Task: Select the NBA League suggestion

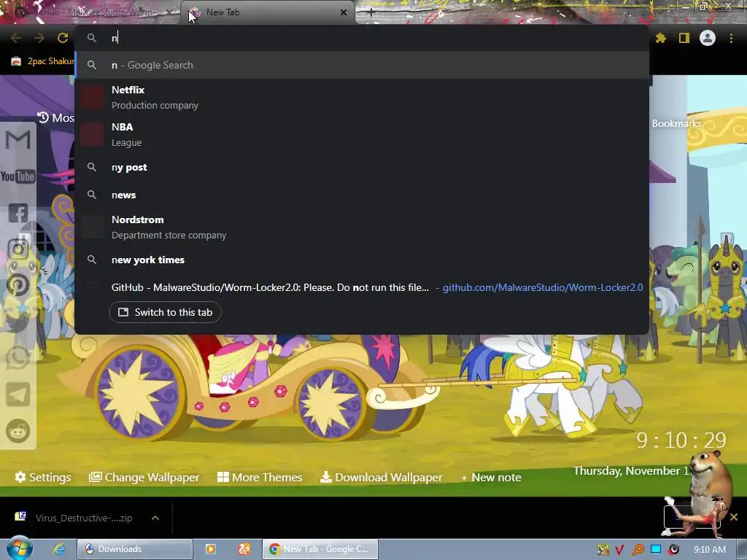Action: tap(362, 134)
